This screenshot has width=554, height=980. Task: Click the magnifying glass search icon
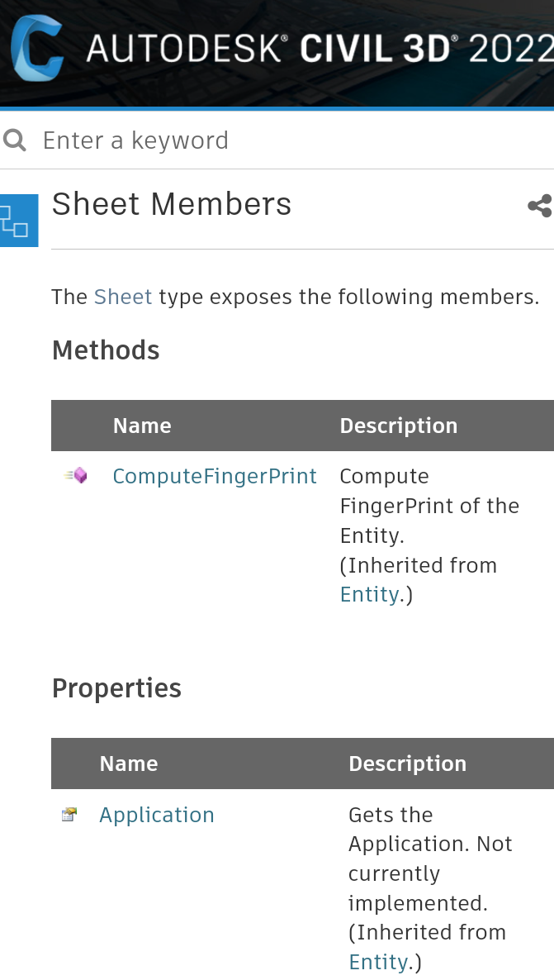(x=14, y=139)
